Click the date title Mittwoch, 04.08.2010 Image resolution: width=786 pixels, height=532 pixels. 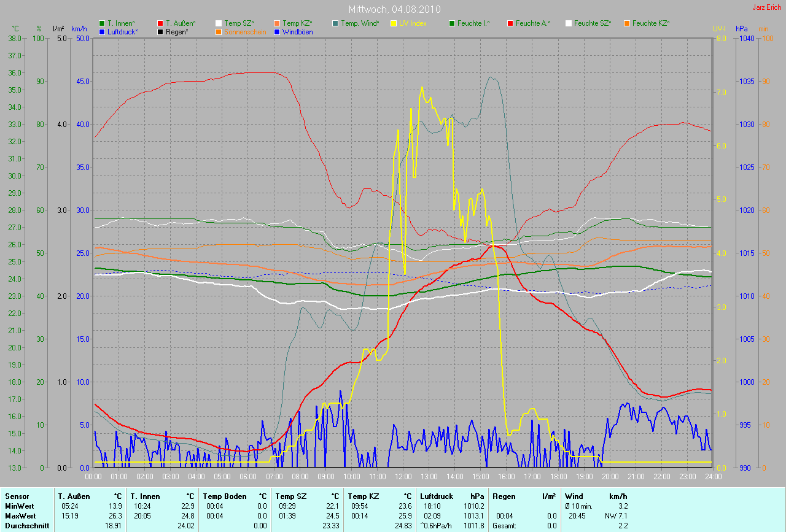point(393,9)
